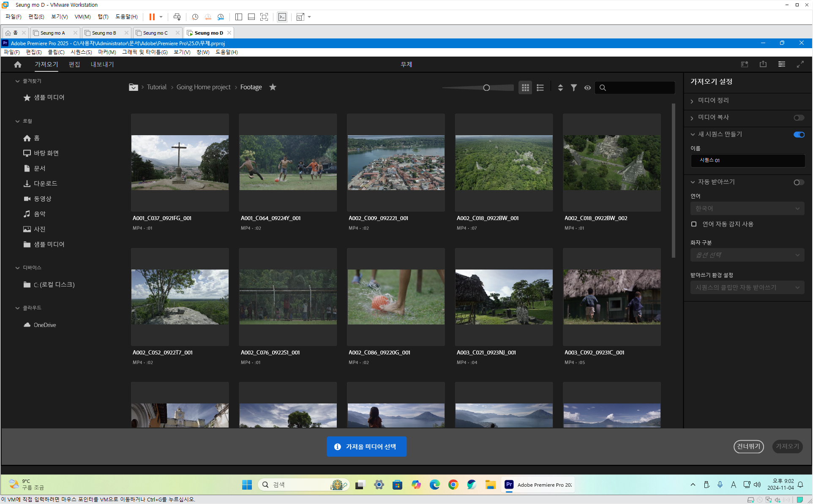
Task: Adjust the thumbnail size slider handle
Action: (x=486, y=87)
